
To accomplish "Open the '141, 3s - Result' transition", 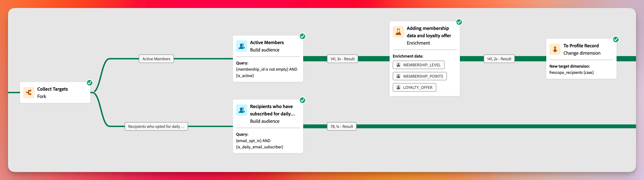I will 342,59.
